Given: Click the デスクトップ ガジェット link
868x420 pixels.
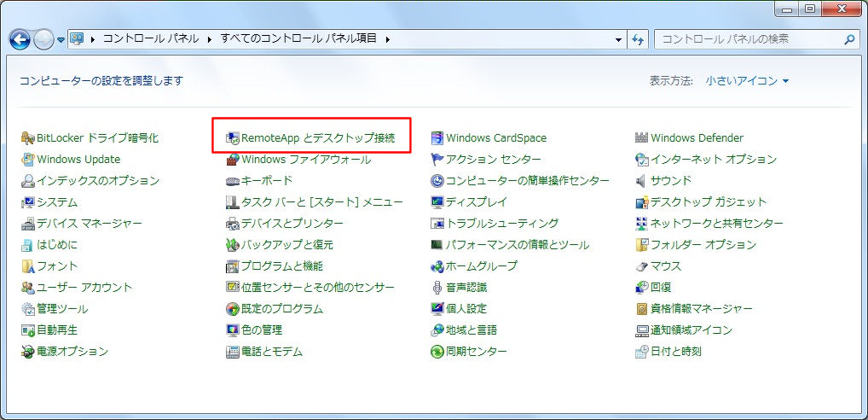Looking at the screenshot, I should tap(709, 202).
